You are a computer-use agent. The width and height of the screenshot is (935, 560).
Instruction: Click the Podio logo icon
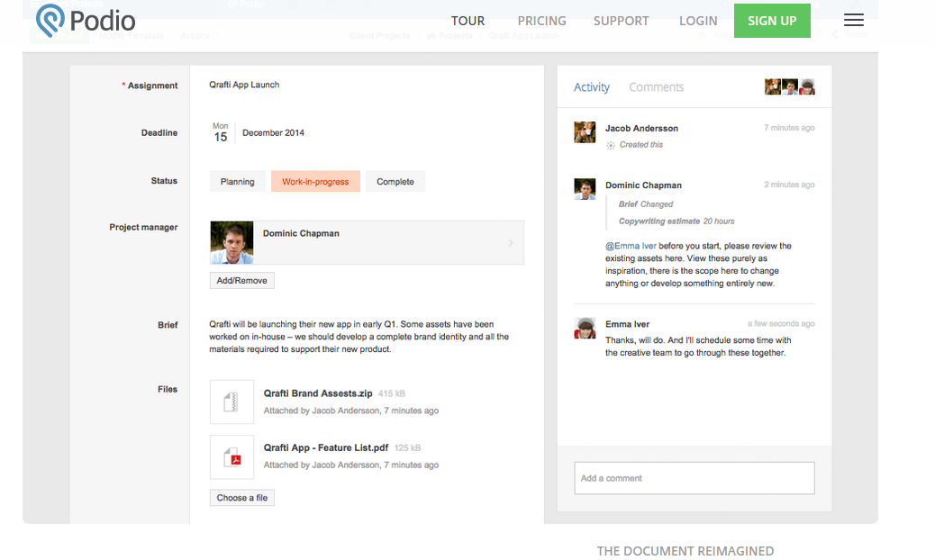pyautogui.click(x=50, y=20)
